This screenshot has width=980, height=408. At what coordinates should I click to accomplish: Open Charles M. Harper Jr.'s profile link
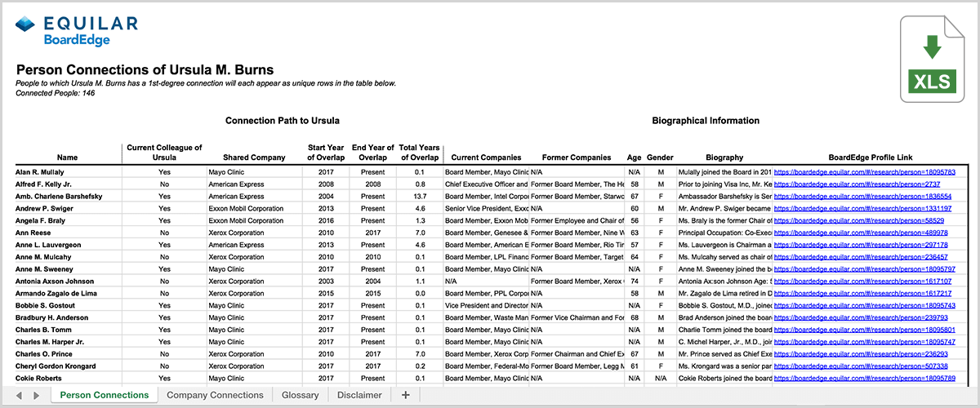point(865,342)
